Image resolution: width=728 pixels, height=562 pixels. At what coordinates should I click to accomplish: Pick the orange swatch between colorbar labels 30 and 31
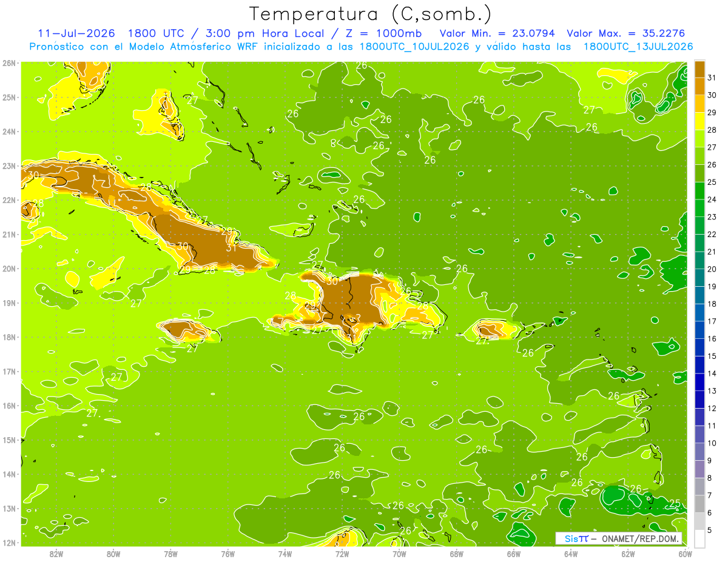click(x=700, y=87)
